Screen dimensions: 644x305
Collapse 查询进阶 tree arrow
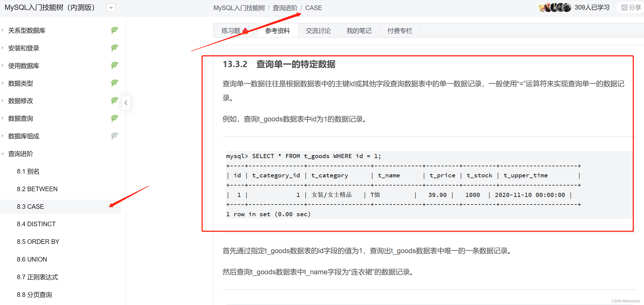point(3,154)
